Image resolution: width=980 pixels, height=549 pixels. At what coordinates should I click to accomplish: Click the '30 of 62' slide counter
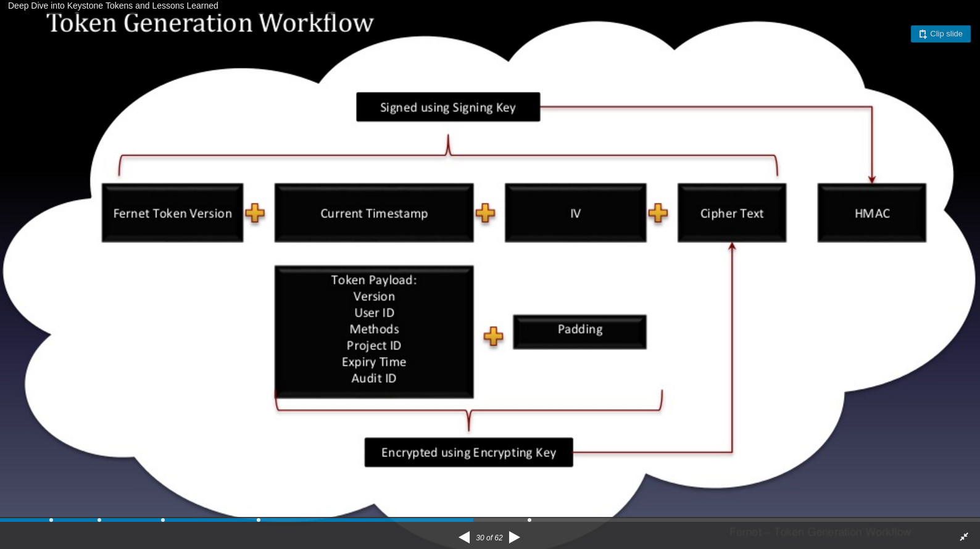489,538
